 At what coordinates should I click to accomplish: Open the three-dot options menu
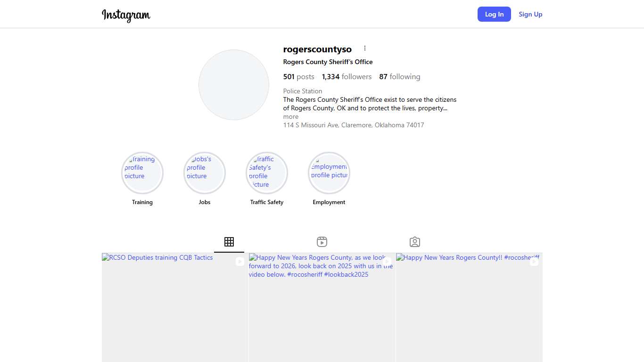click(364, 49)
